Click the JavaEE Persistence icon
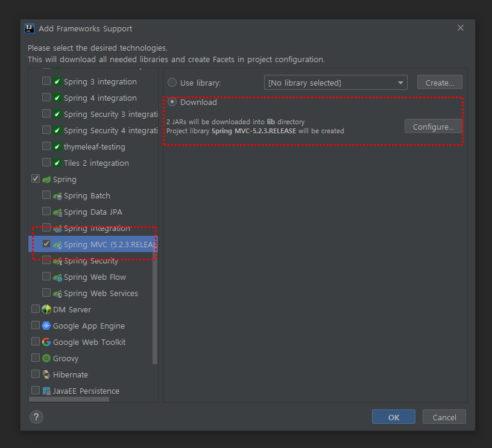This screenshot has width=492, height=448. coord(46,391)
